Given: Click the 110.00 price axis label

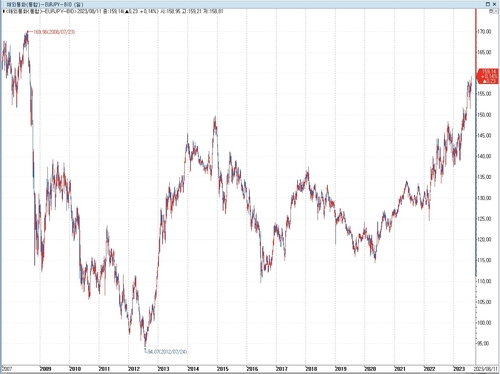Looking at the screenshot, I should [484, 281].
